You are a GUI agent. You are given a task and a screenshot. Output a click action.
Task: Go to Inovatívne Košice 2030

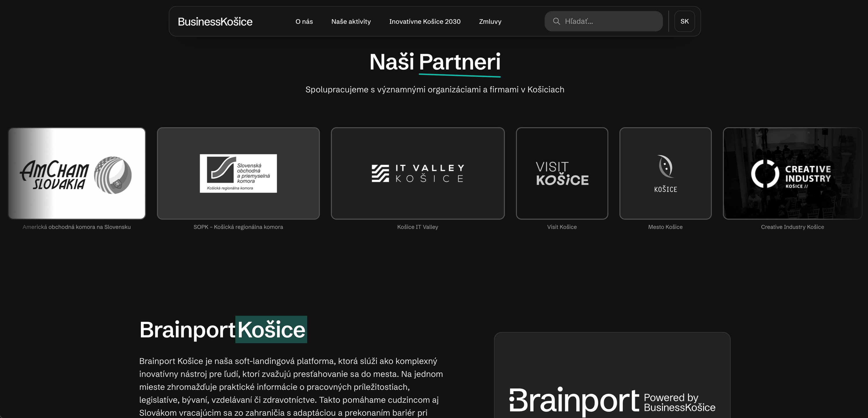[424, 22]
